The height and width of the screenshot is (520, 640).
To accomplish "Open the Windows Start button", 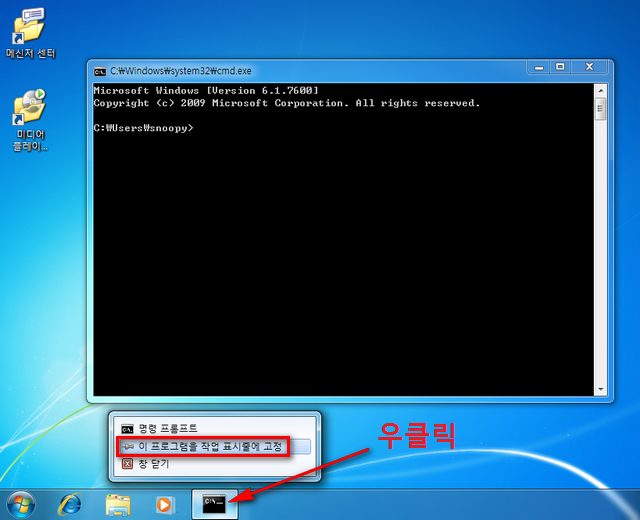I will (21, 504).
